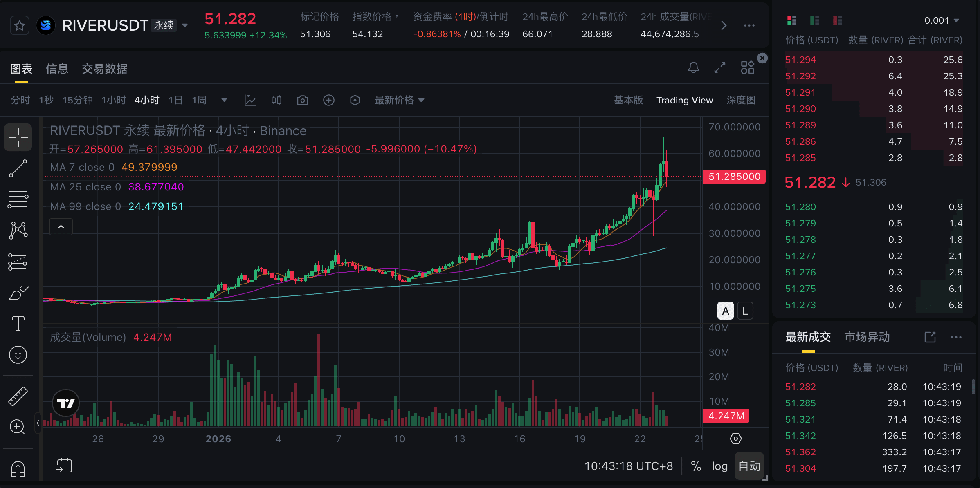The height and width of the screenshot is (488, 980).
Task: Select the trend line drawing tool
Action: 18,168
